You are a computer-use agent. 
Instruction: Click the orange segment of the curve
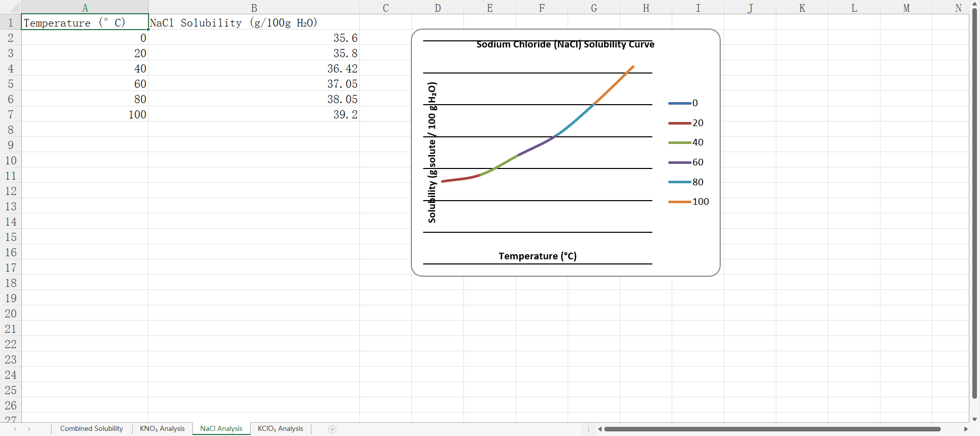[x=614, y=85]
